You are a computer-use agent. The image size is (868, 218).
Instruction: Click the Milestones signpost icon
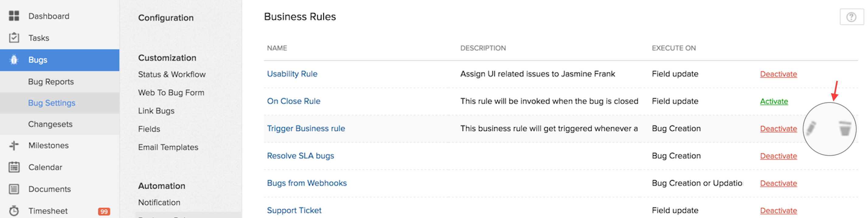[14, 145]
